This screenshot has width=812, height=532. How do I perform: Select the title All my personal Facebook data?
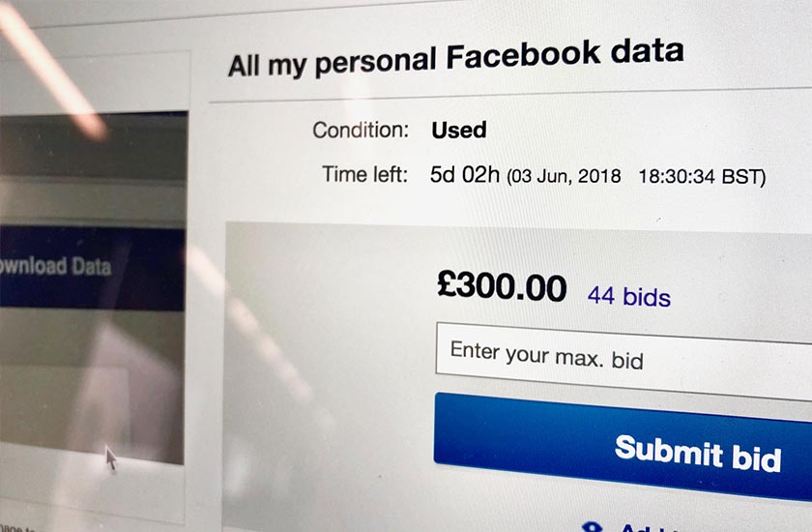click(454, 58)
